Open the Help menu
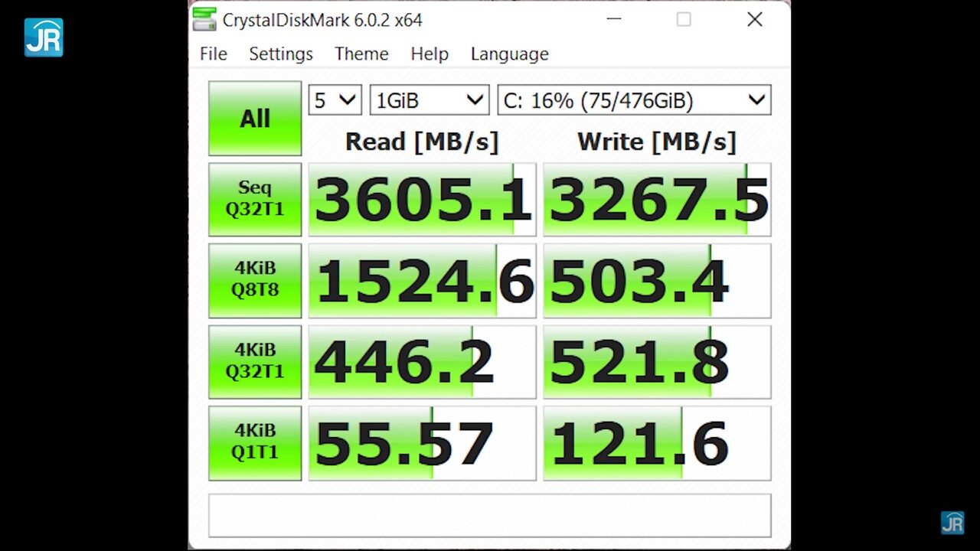This screenshot has height=551, width=980. pyautogui.click(x=430, y=54)
